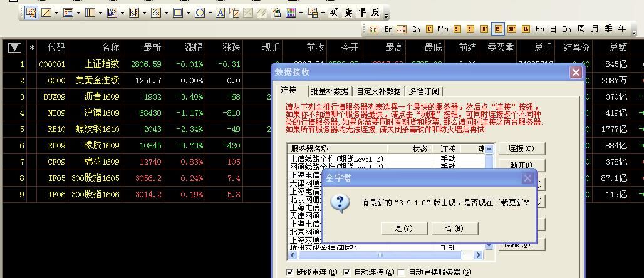Select the text annotation 'A' tool
This screenshot has height=278, width=644.
click(x=220, y=13)
